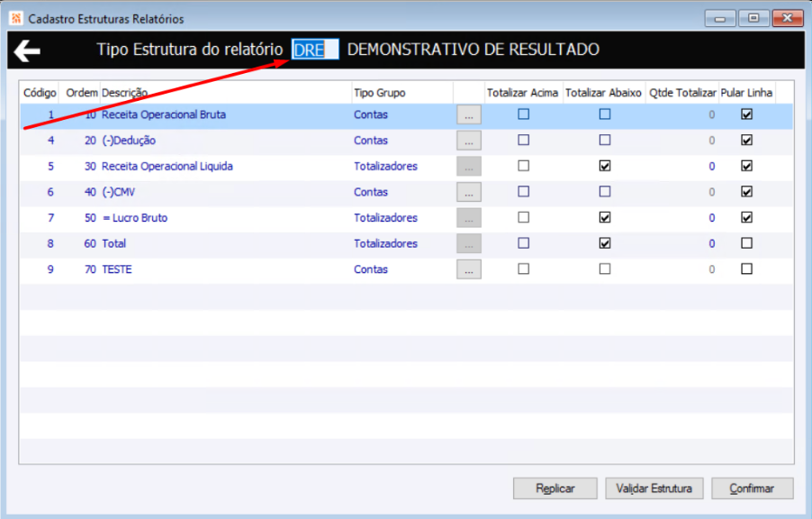Focus the DRE structure type field
Viewport: 812px width, 519px height.
tap(315, 50)
